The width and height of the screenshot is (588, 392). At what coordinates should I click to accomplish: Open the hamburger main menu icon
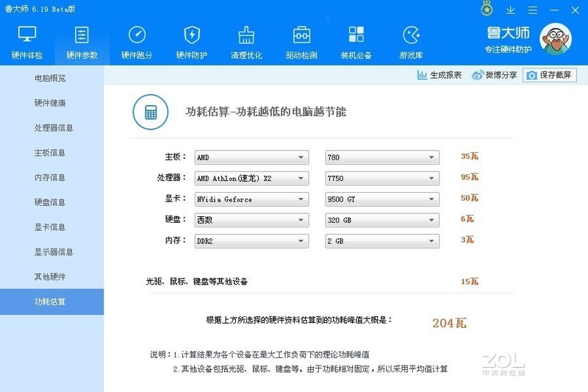(x=532, y=10)
